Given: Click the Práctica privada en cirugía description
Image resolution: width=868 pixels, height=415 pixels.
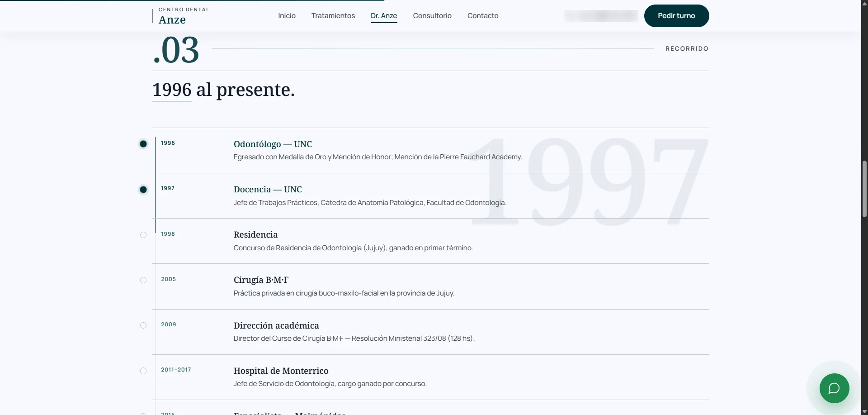Looking at the screenshot, I should [x=344, y=293].
